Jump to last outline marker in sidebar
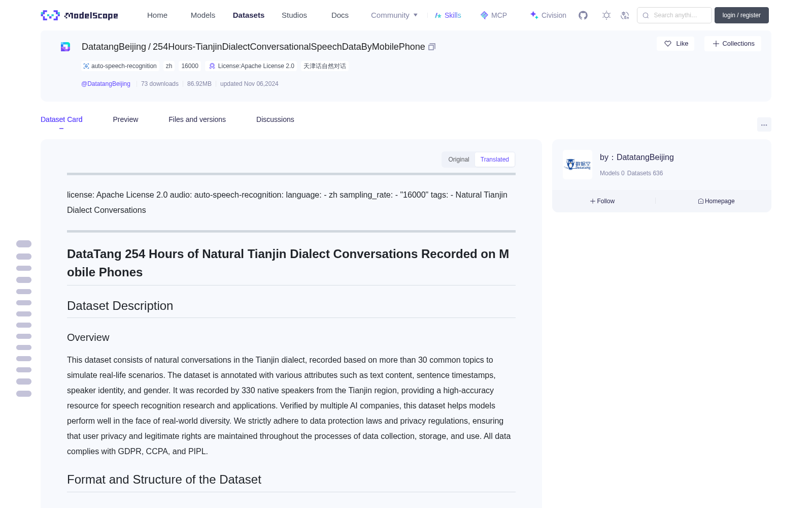The image size is (812, 508). (24, 394)
